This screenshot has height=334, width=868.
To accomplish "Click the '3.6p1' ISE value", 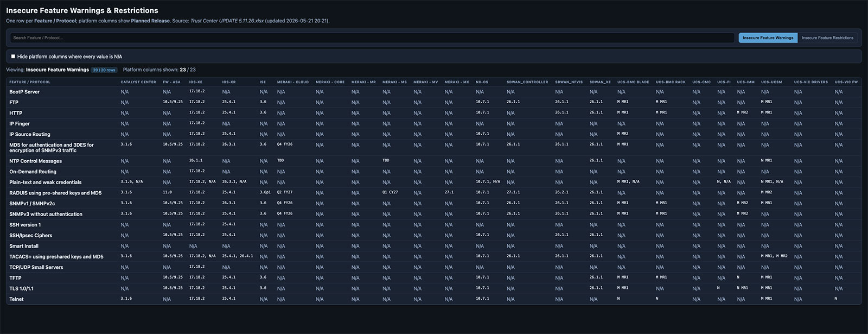I will click(265, 192).
